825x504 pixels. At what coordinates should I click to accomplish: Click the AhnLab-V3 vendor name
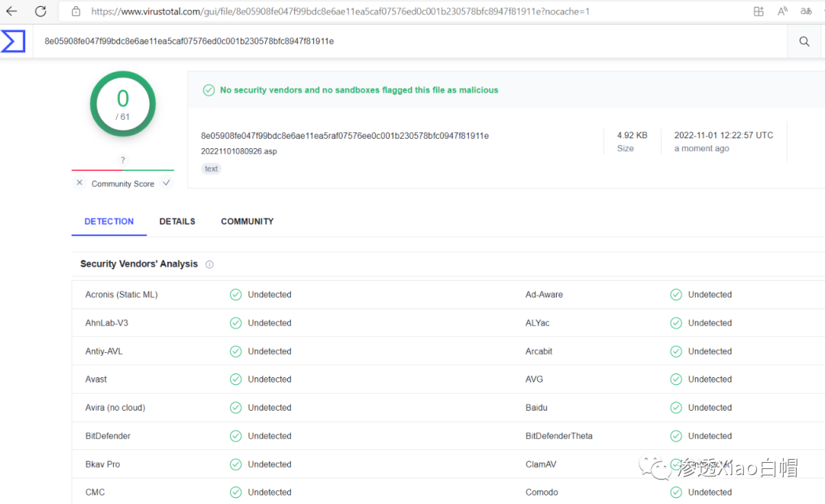tap(107, 323)
